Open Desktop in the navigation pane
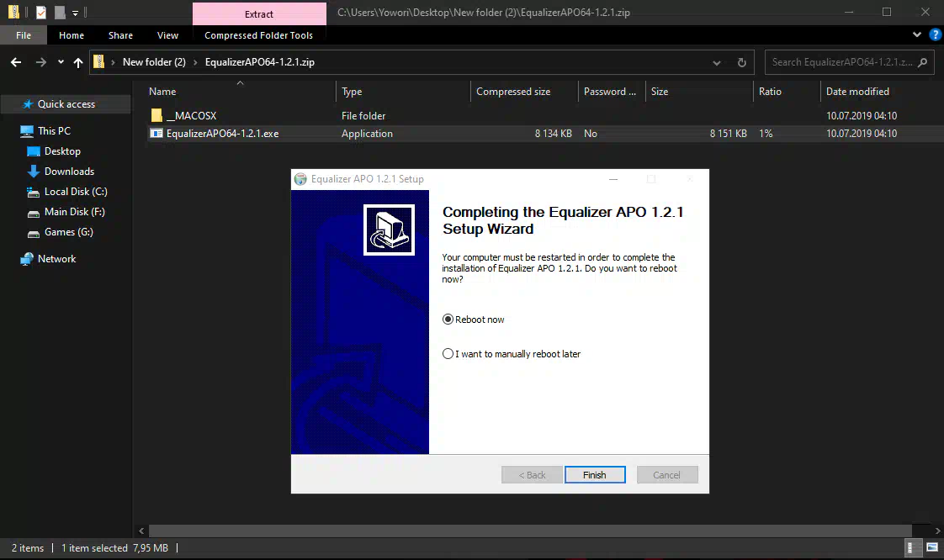 coord(62,151)
